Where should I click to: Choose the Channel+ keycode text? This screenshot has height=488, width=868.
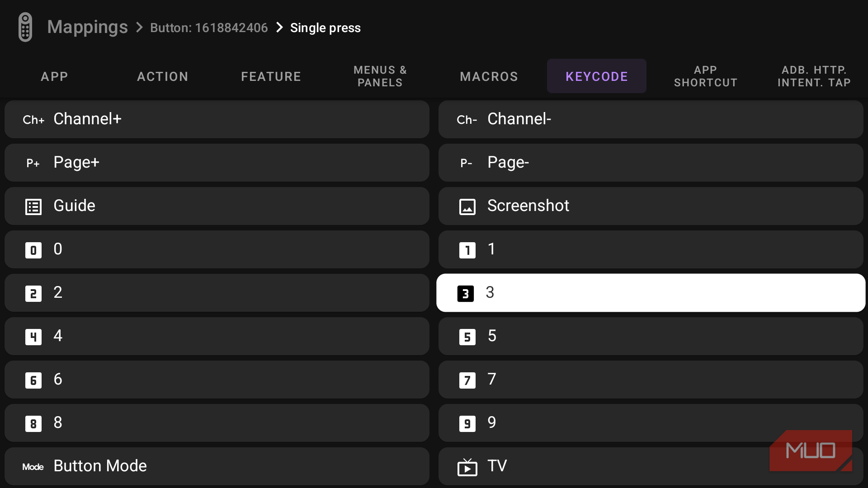(87, 119)
